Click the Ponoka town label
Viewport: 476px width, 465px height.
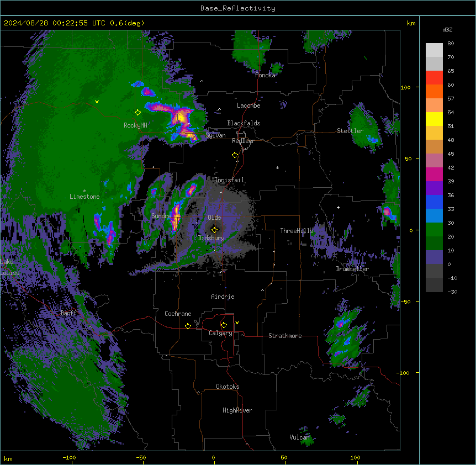(265, 75)
